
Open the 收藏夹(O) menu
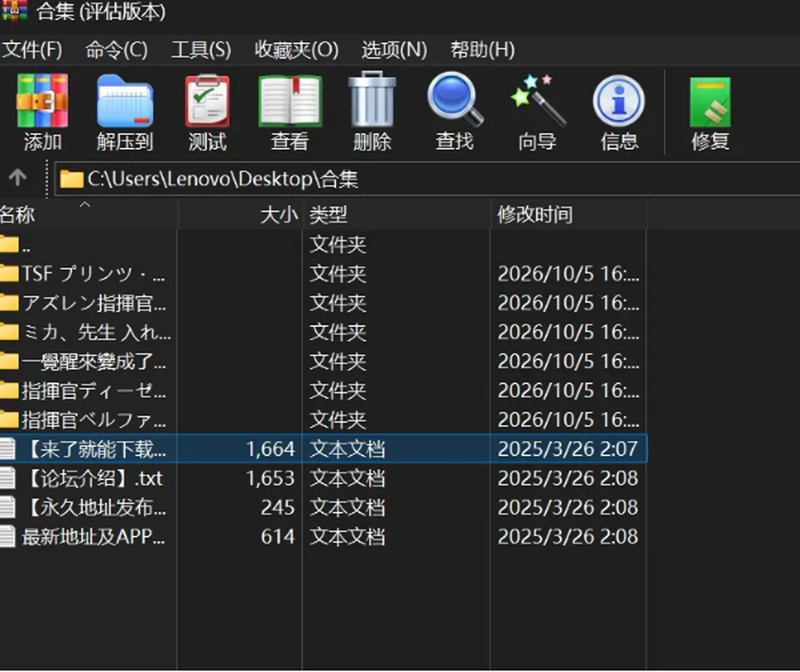(x=297, y=49)
